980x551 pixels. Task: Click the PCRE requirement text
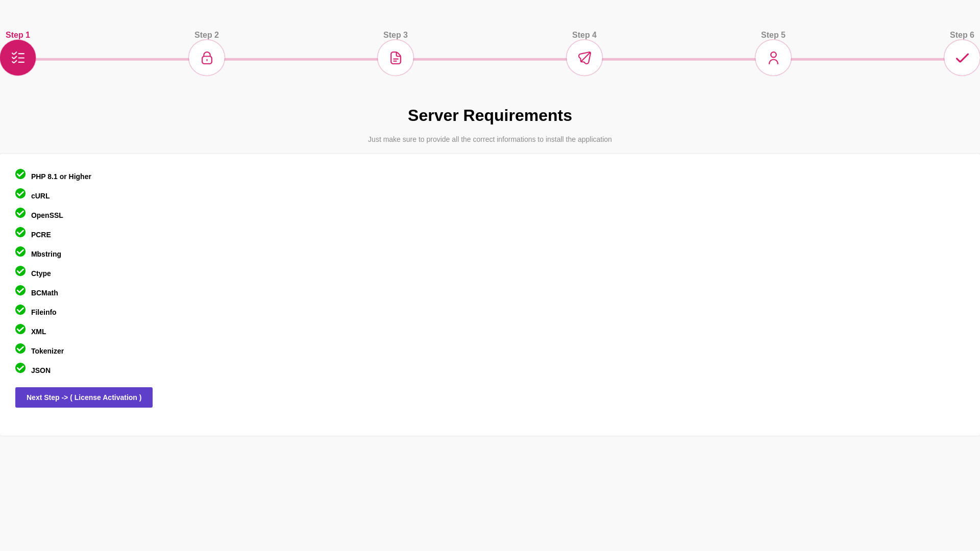(41, 235)
